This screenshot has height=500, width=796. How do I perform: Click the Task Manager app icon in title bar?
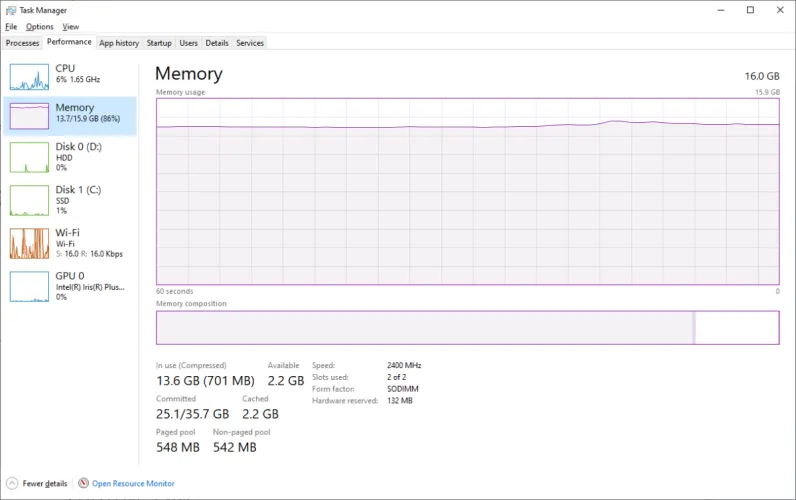pos(11,9)
